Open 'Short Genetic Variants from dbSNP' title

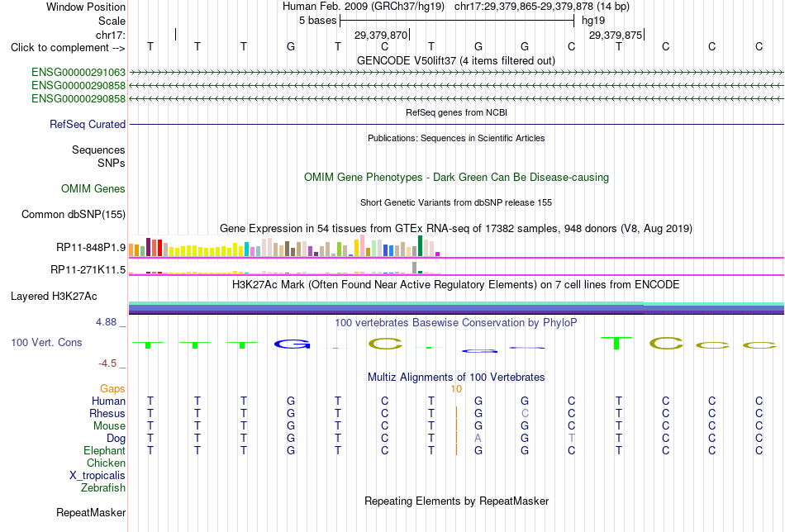coord(456,202)
